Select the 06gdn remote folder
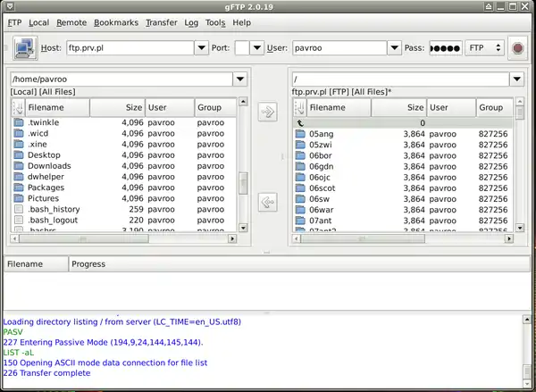Image resolution: width=536 pixels, height=392 pixels. 321,166
